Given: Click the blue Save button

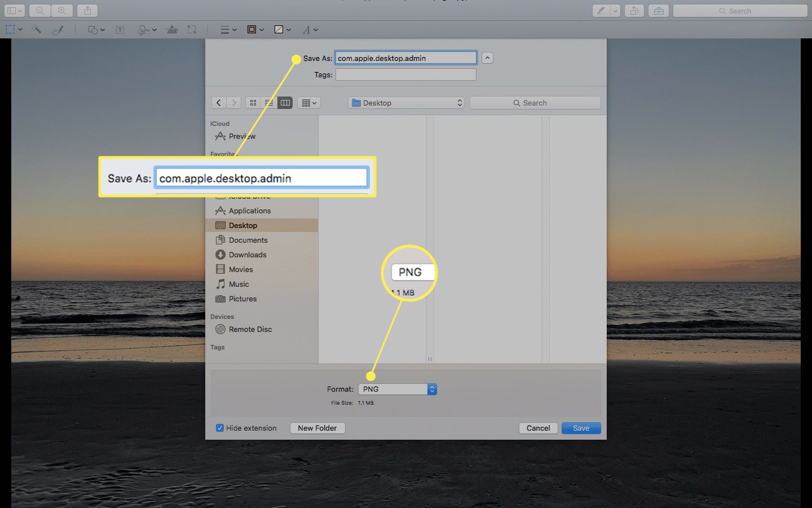Looking at the screenshot, I should tap(581, 428).
